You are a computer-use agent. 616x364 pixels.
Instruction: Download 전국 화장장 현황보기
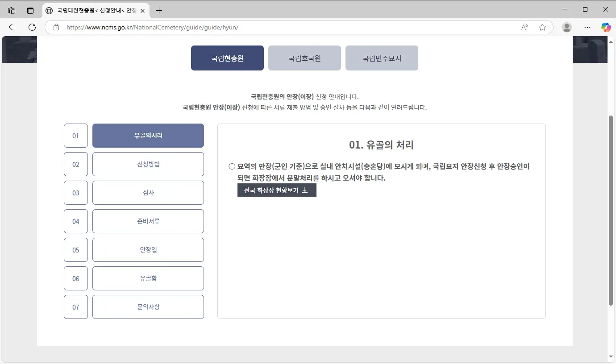[277, 190]
